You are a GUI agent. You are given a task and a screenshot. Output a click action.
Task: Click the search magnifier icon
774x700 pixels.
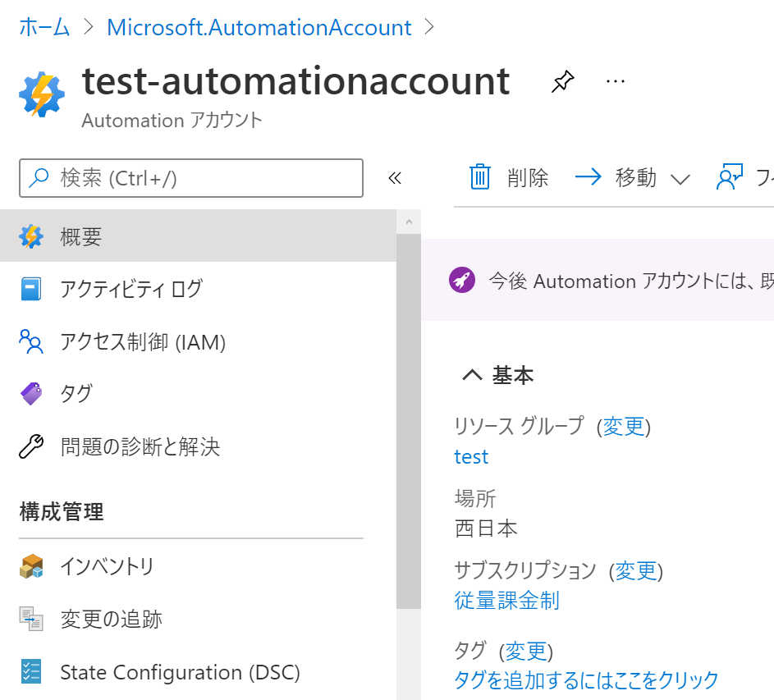[x=39, y=178]
